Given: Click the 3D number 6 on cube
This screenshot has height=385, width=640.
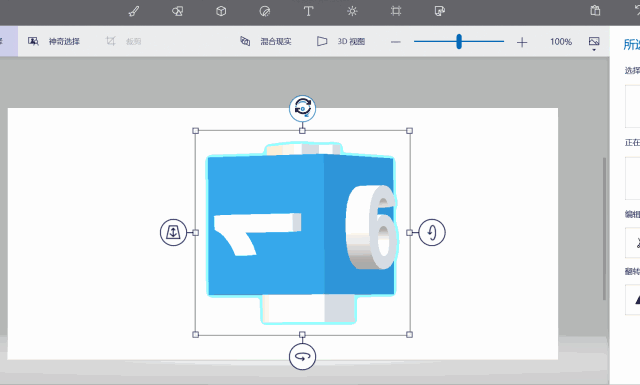Looking at the screenshot, I should pos(372,227).
